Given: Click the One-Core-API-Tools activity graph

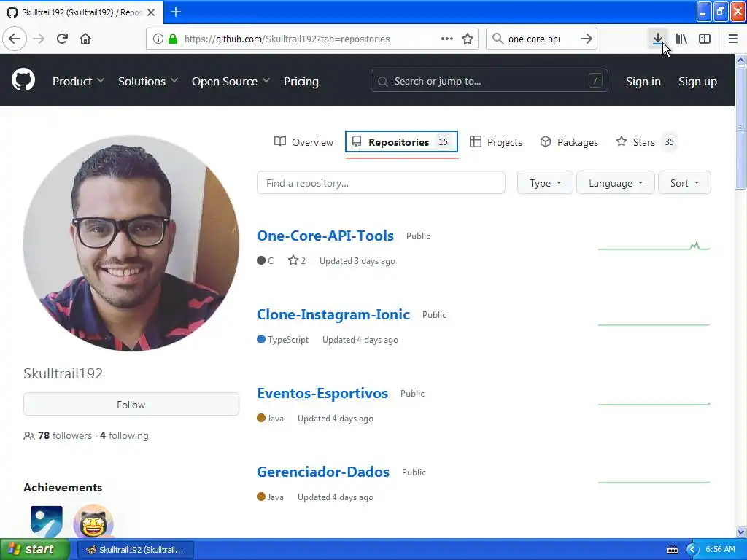Looking at the screenshot, I should point(654,246).
